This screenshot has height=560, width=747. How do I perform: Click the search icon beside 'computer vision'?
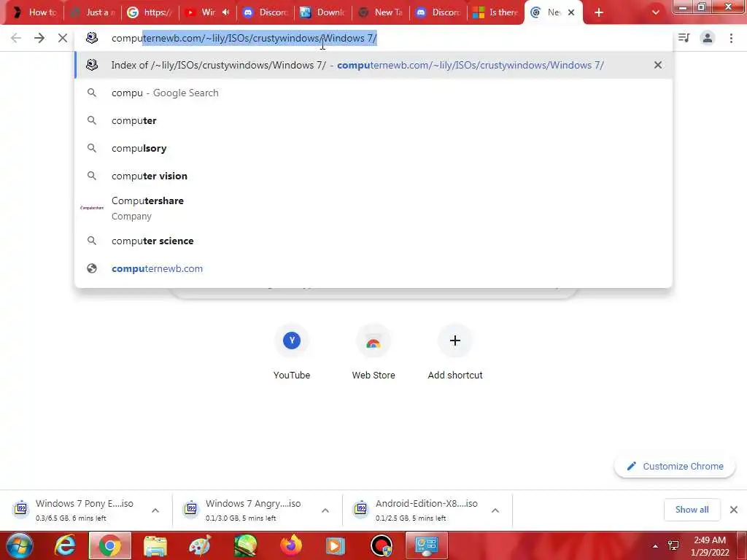[x=92, y=176]
